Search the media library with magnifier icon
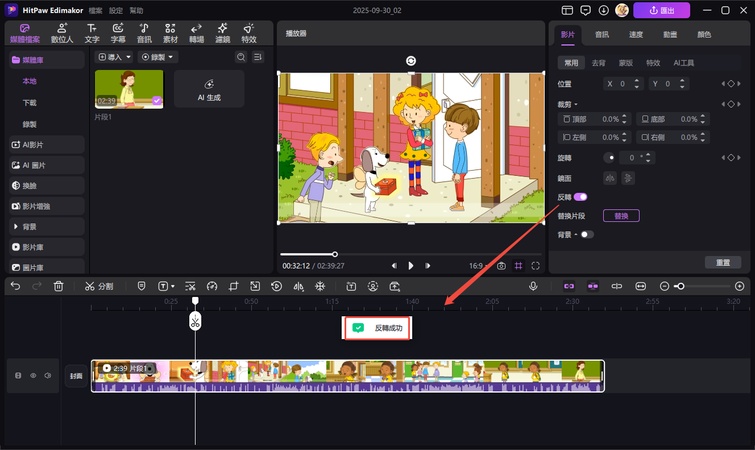The image size is (755, 450). click(240, 57)
